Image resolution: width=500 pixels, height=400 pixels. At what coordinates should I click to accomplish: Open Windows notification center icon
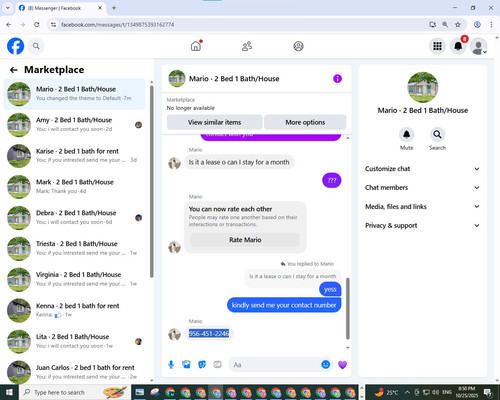(x=488, y=392)
